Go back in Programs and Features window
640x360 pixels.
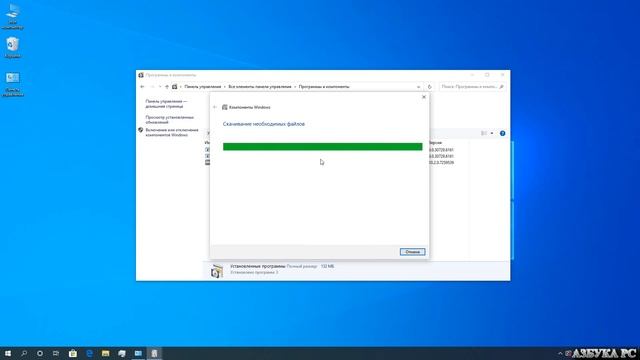click(142, 87)
